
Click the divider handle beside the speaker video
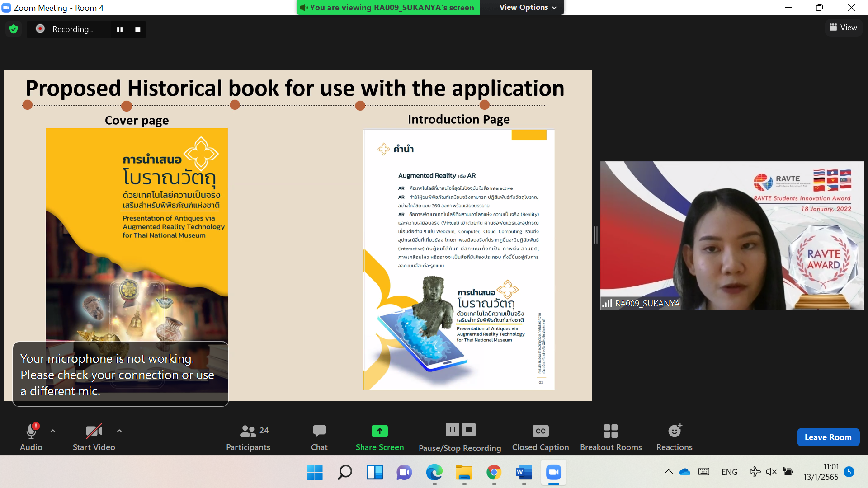(x=596, y=235)
